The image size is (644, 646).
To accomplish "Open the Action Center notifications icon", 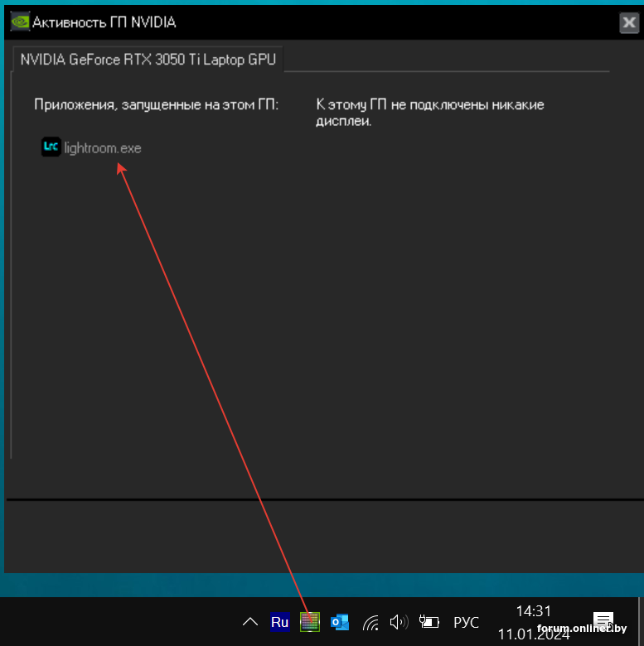I will click(x=603, y=621).
